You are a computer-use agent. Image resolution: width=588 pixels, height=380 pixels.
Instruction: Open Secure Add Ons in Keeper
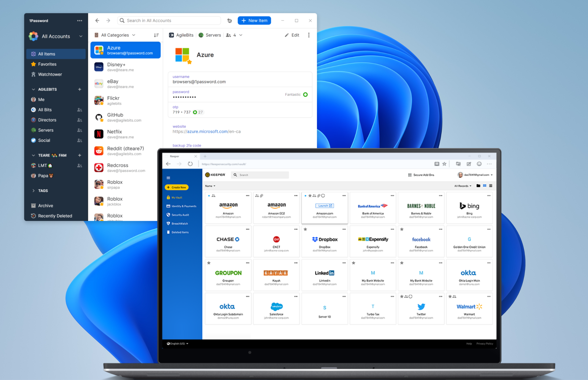[421, 175]
